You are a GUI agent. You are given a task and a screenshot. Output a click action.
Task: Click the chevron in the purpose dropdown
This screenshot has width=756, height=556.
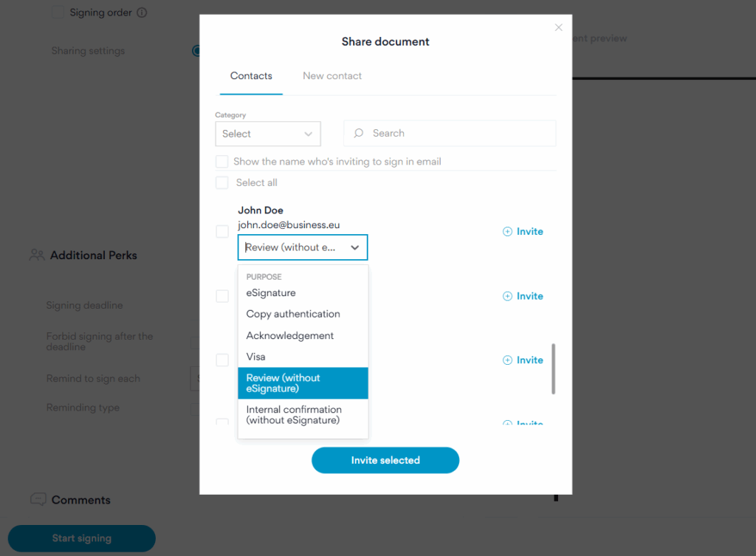tap(355, 248)
